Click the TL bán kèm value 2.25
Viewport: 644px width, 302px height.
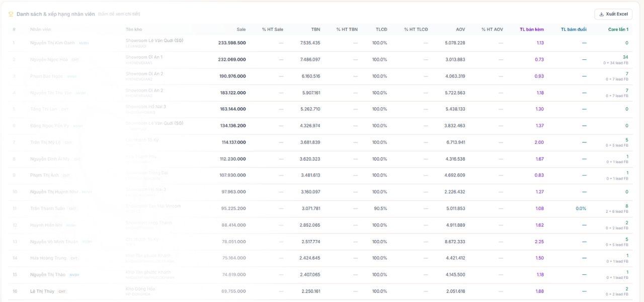click(x=539, y=242)
